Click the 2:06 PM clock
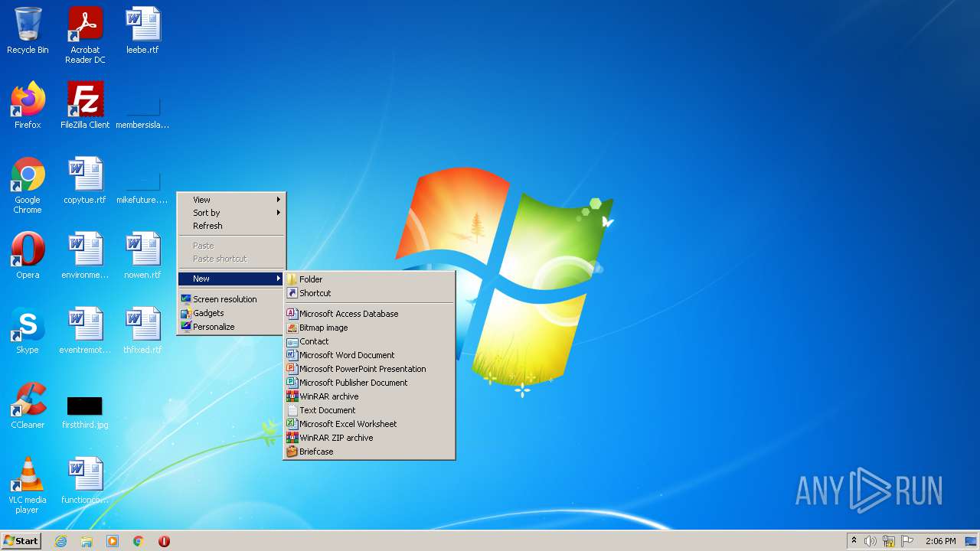 (940, 541)
